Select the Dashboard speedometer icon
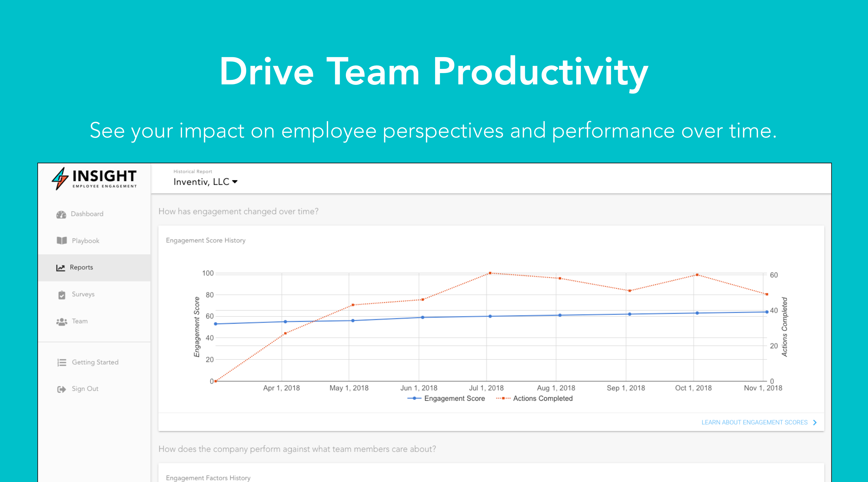The height and width of the screenshot is (482, 868). [62, 213]
